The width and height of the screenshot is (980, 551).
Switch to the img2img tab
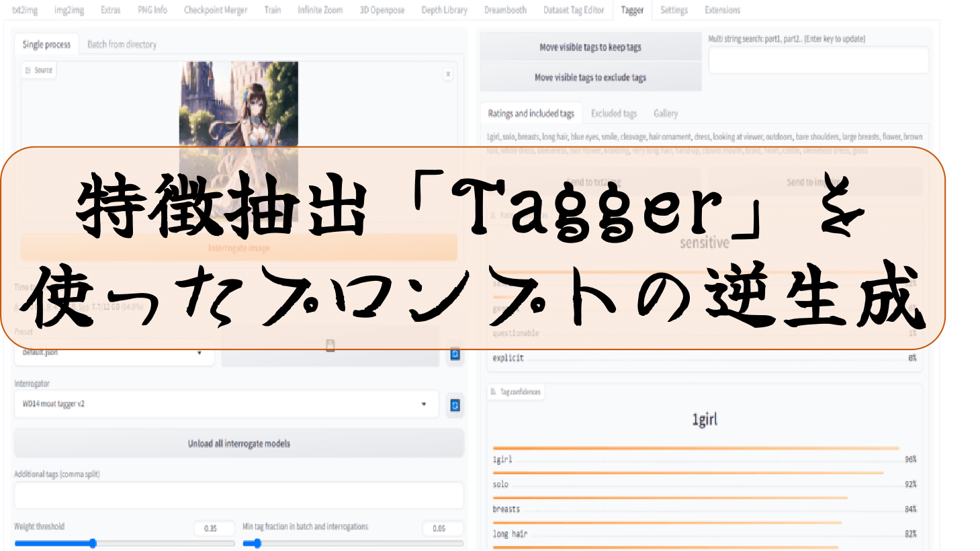(69, 10)
